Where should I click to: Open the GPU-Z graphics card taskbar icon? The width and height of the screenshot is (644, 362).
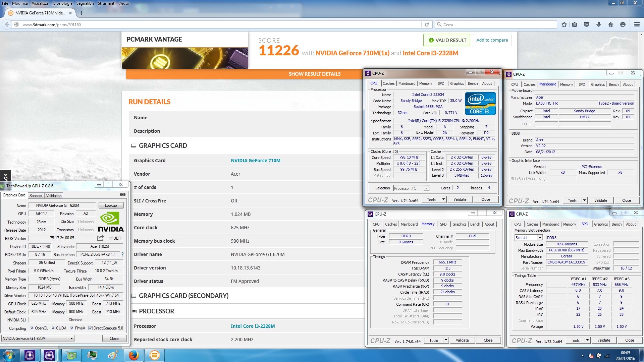(72, 355)
